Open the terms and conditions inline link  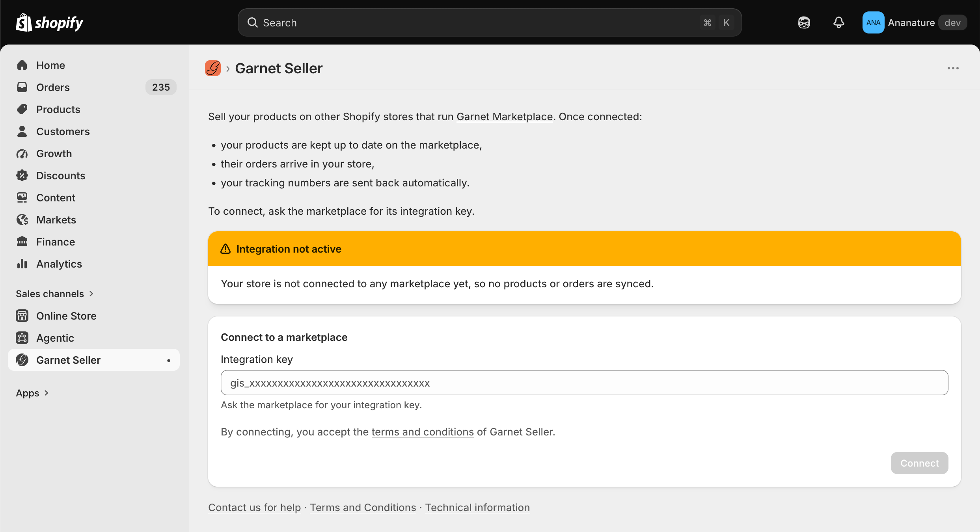[423, 432]
